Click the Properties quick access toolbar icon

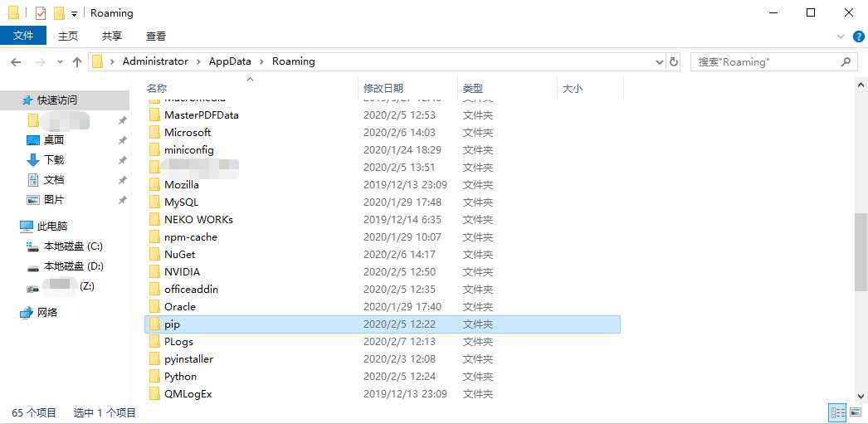pyautogui.click(x=41, y=12)
